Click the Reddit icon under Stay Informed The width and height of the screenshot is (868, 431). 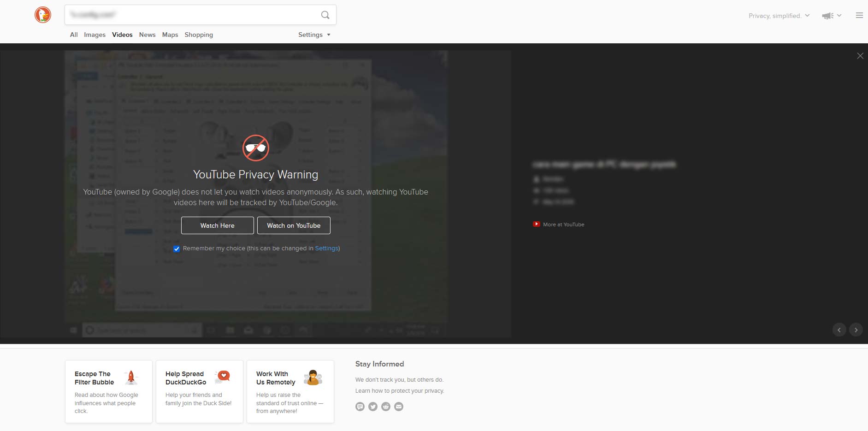(386, 407)
